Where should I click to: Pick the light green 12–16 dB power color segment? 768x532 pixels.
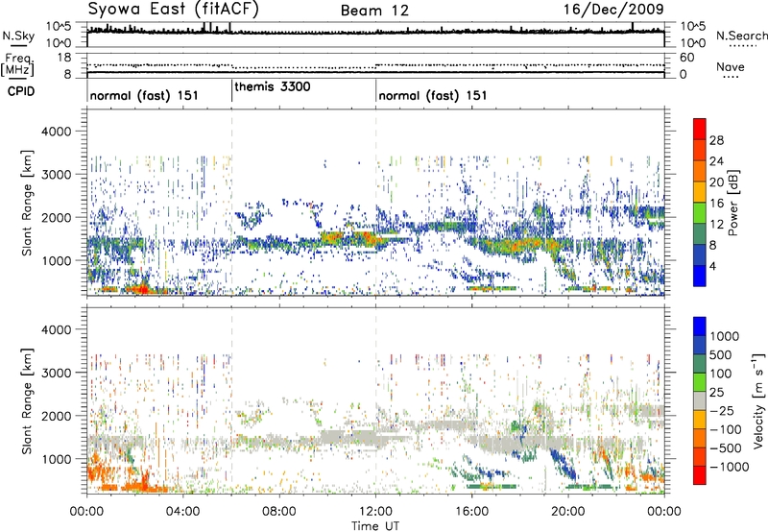coord(700,213)
